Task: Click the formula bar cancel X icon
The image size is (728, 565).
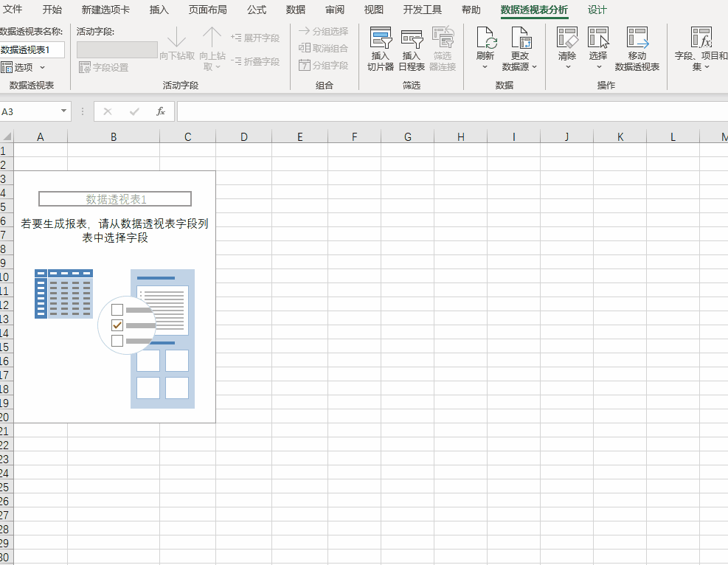Action: [x=108, y=111]
